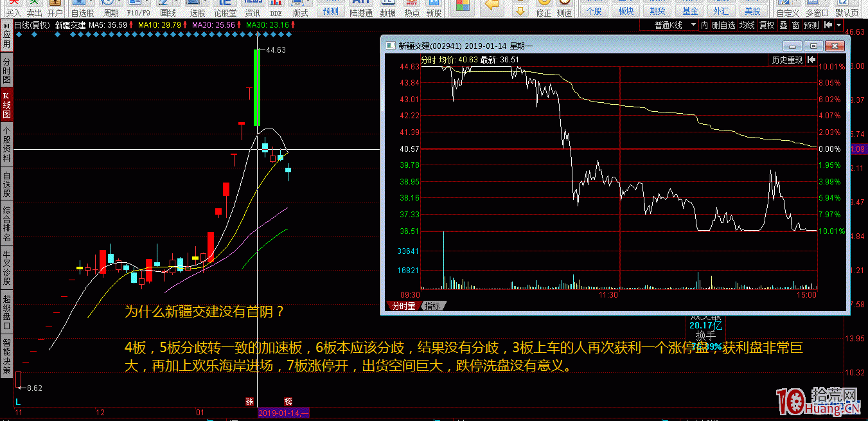Click the 开户 account-opening icon
The height and width of the screenshot is (421, 868).
pyautogui.click(x=55, y=8)
